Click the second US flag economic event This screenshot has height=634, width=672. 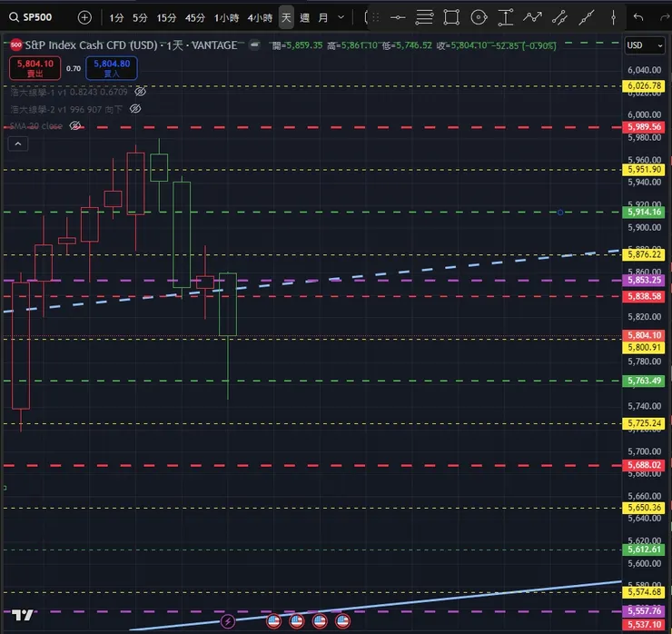297,620
